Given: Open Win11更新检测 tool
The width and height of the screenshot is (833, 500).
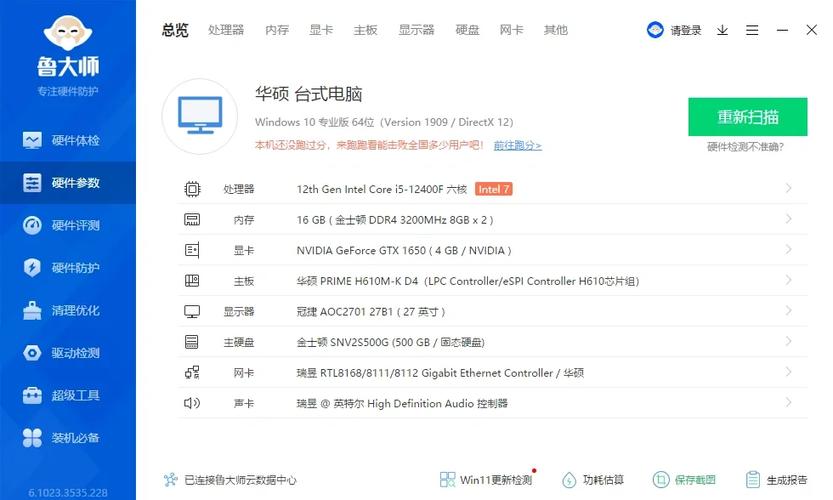Looking at the screenshot, I should [486, 480].
